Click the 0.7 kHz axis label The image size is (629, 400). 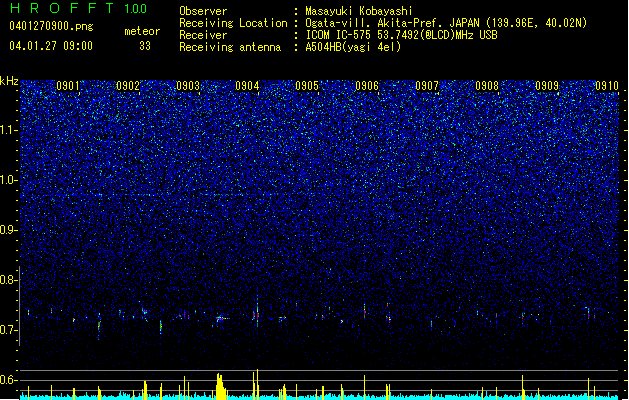point(8,330)
